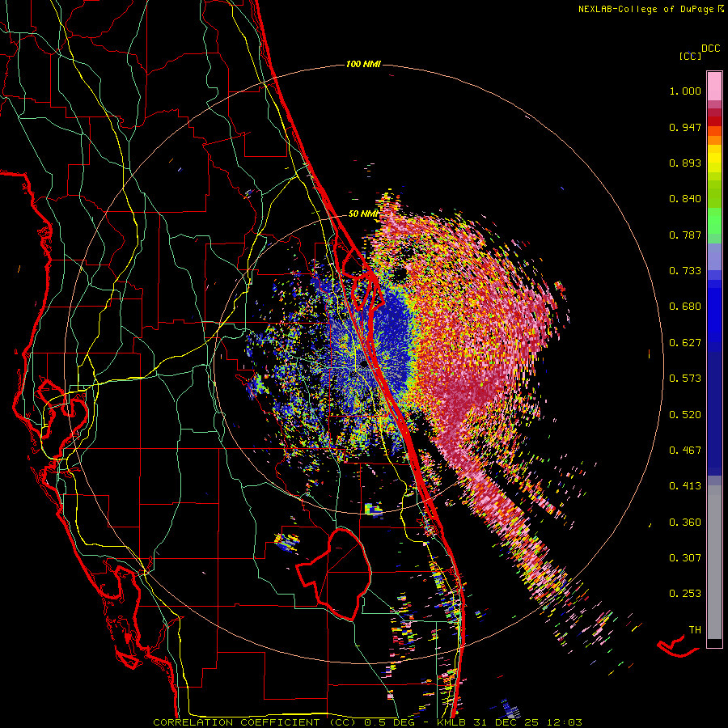Click the radar site center dot

pos(364,365)
